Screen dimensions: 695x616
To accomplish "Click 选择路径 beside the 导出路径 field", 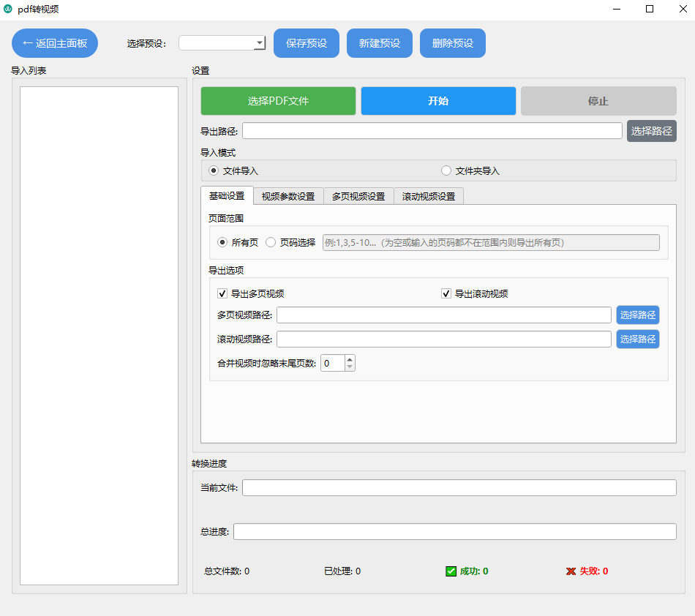I will [x=651, y=131].
